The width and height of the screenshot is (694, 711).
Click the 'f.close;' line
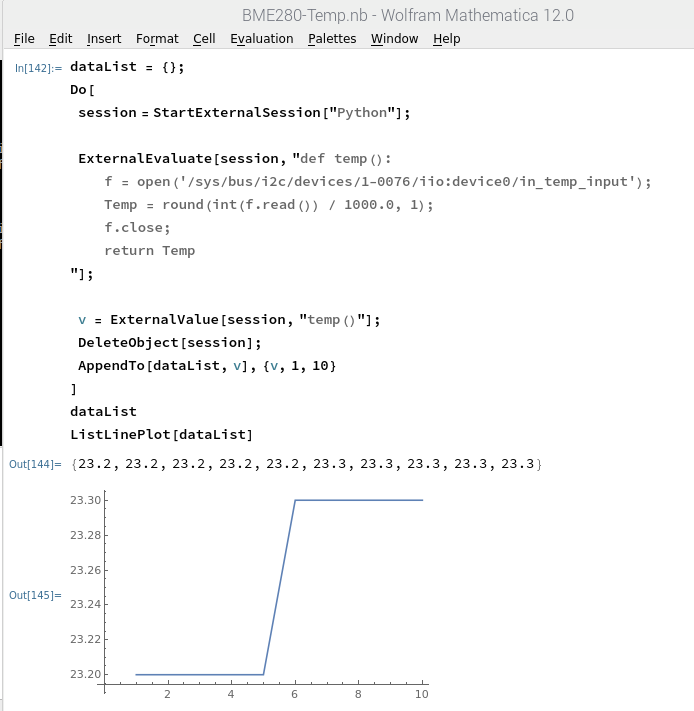[137, 228]
